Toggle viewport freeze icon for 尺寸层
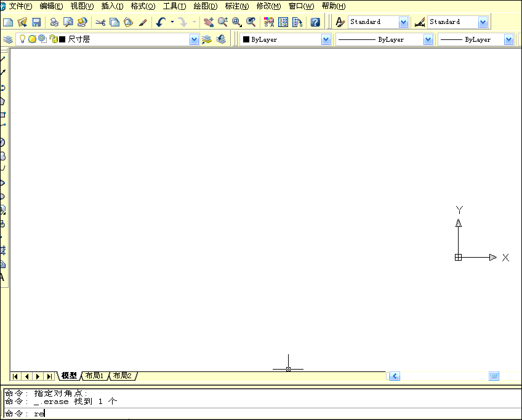The height and width of the screenshot is (420, 522). [42, 39]
